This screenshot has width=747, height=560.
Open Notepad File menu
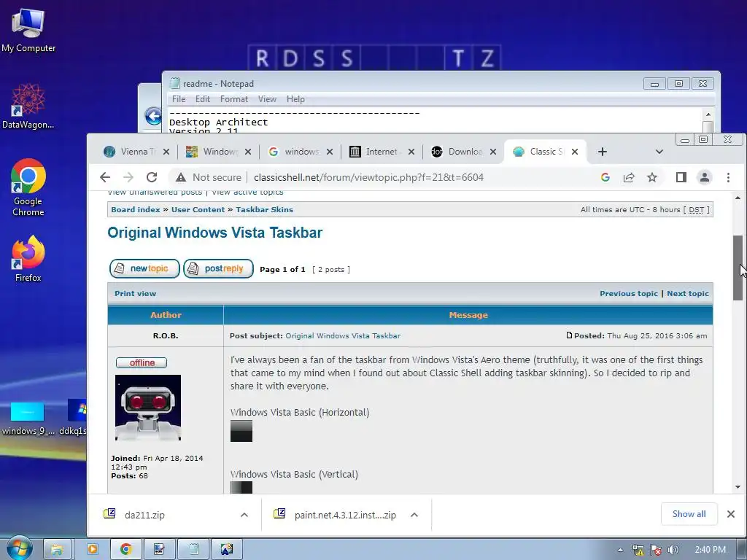pyautogui.click(x=179, y=99)
